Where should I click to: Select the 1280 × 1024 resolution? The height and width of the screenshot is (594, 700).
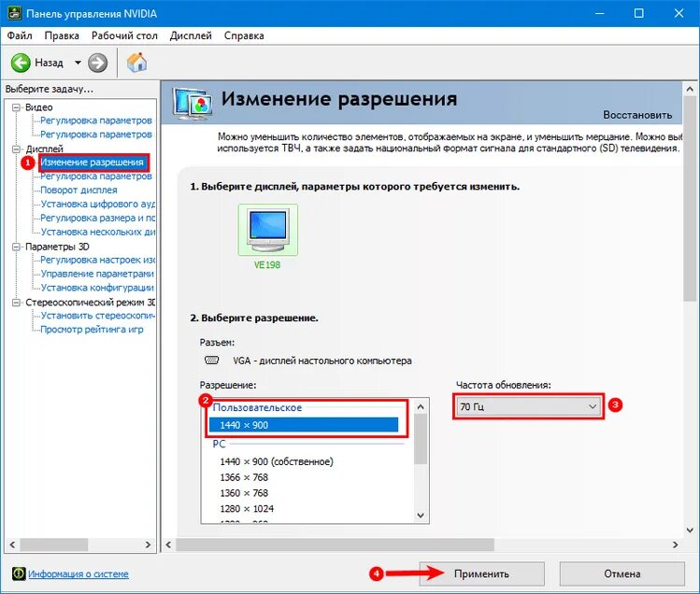[247, 509]
